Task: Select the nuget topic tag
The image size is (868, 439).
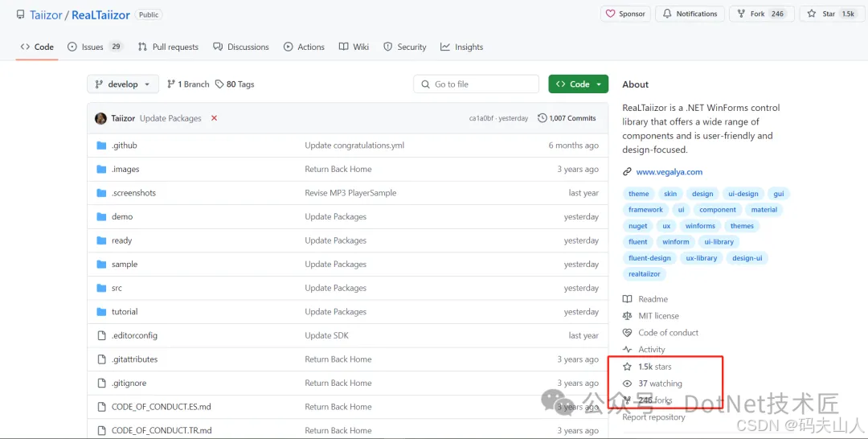Action: [637, 226]
